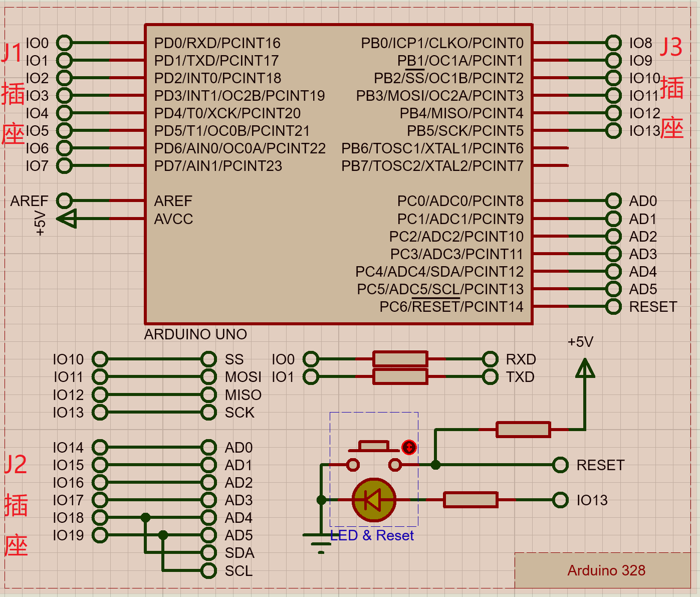This screenshot has width=700, height=597.
Task: Click the IO19 terminal label
Action: (68, 535)
